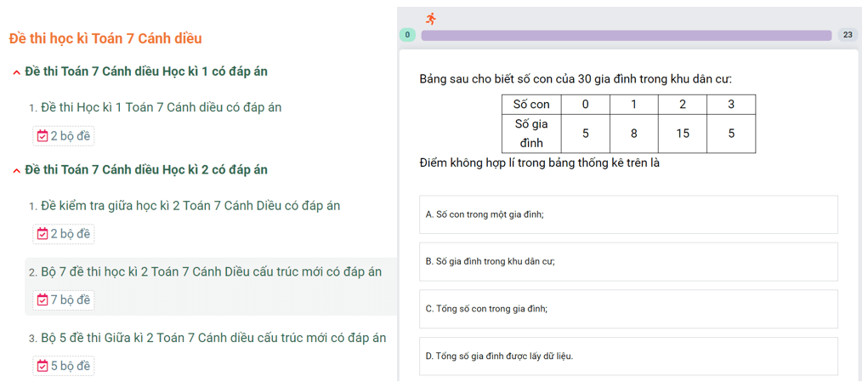Click the purple quiz progress bar

click(x=626, y=36)
